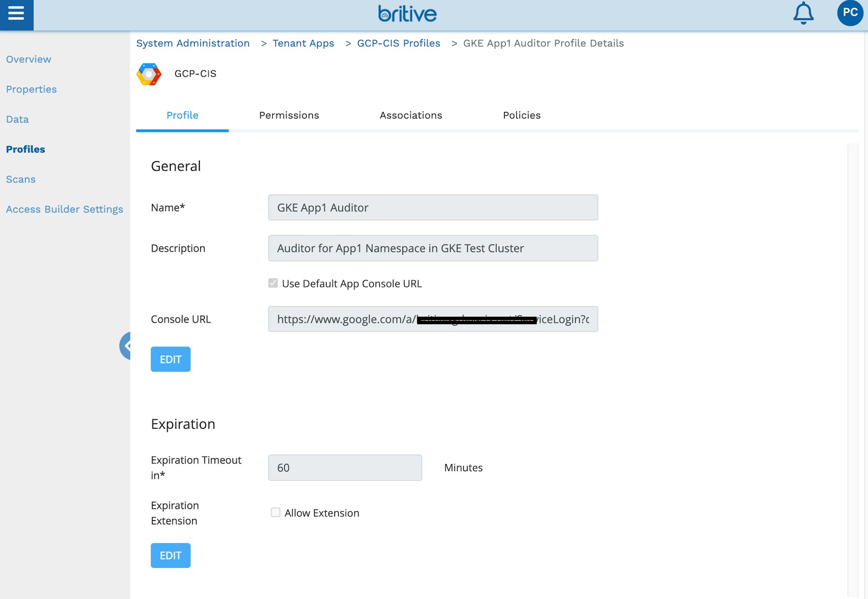This screenshot has height=599, width=868.
Task: Click the Expiration section heading
Action: 183,424
